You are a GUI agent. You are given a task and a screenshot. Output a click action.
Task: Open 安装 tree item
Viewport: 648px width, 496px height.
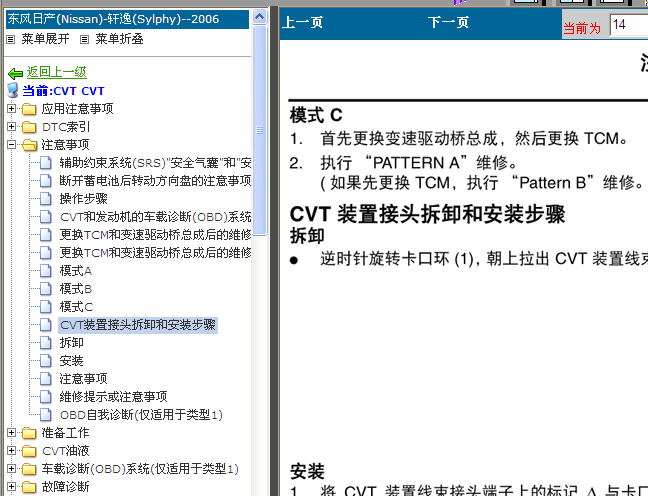(x=71, y=361)
